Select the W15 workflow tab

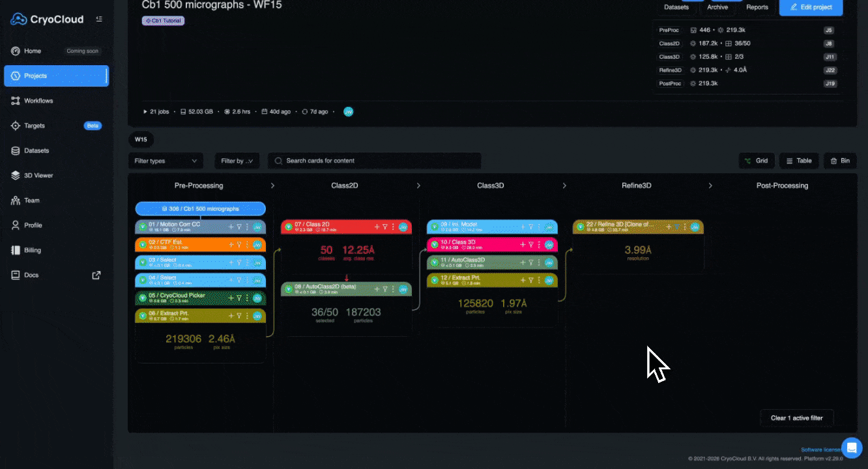click(x=141, y=139)
